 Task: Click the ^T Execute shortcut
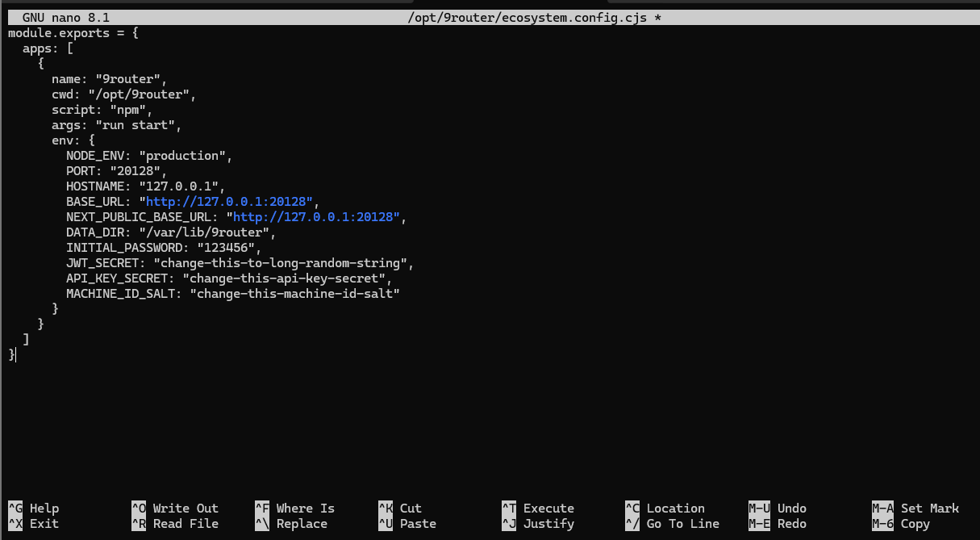click(x=538, y=509)
